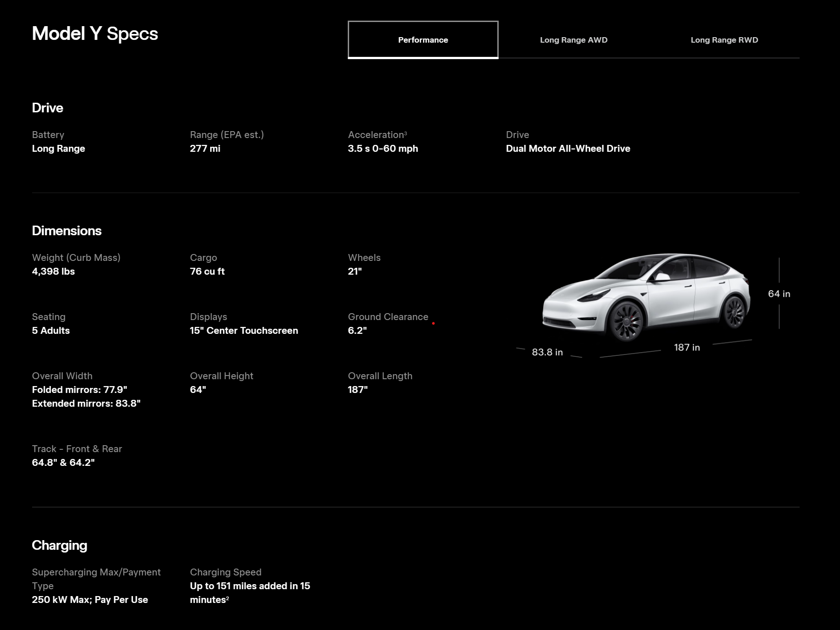Click the Extended mirrors: 83.8" text
Screen dimensions: 840x630
coord(86,403)
